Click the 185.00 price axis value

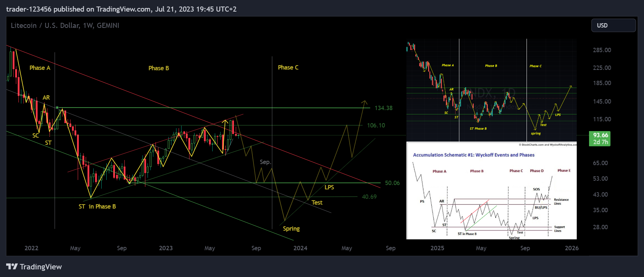tap(602, 83)
